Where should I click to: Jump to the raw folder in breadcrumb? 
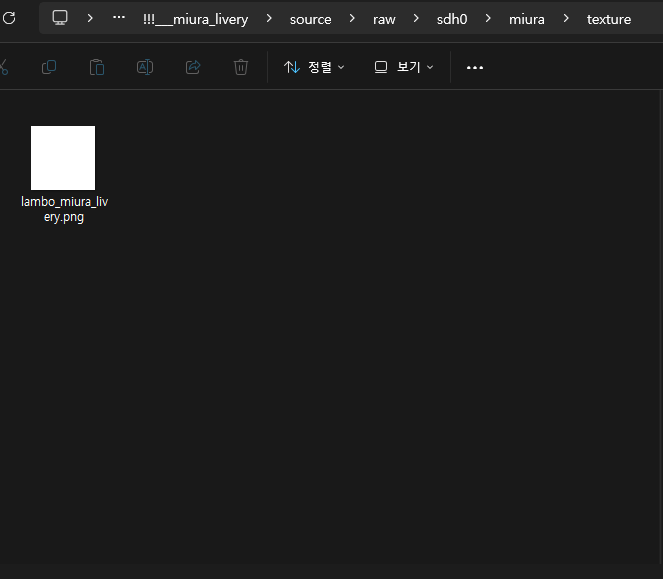(384, 19)
